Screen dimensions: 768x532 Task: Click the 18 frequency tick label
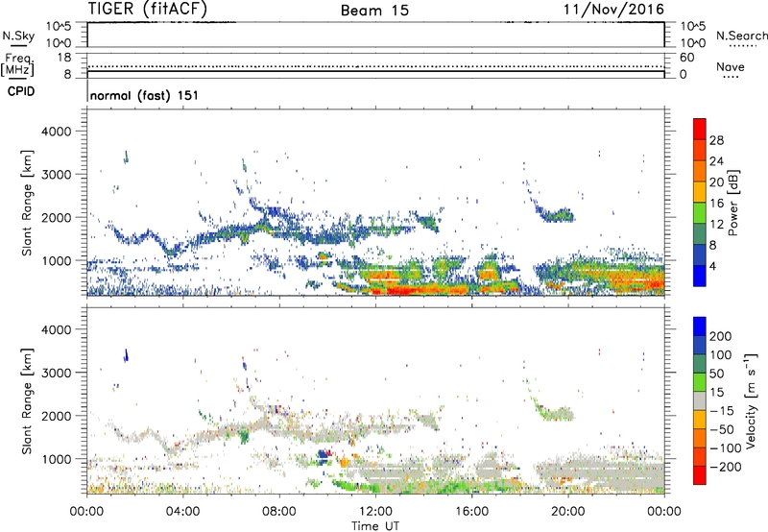64,58
